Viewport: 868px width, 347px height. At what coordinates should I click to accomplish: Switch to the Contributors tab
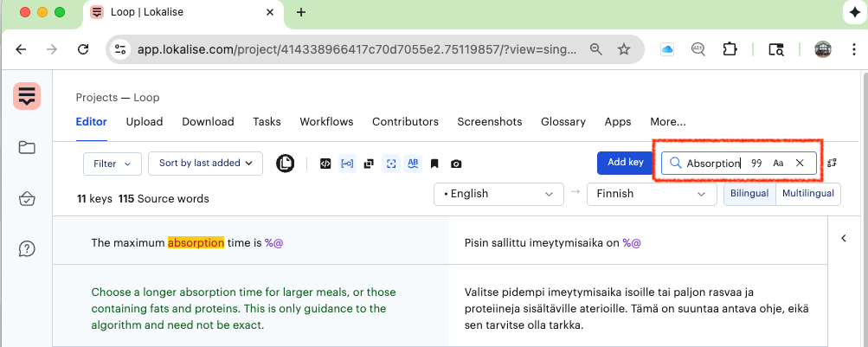[x=405, y=122]
